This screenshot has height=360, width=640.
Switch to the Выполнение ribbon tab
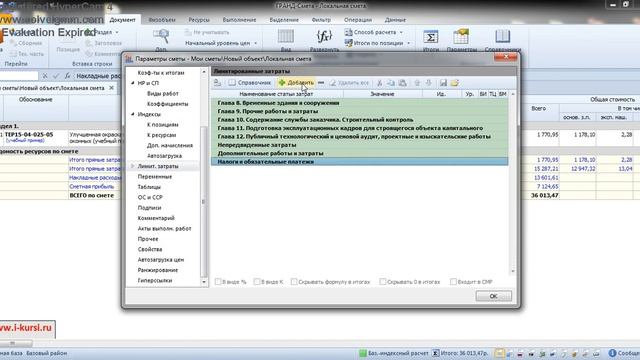239,20
